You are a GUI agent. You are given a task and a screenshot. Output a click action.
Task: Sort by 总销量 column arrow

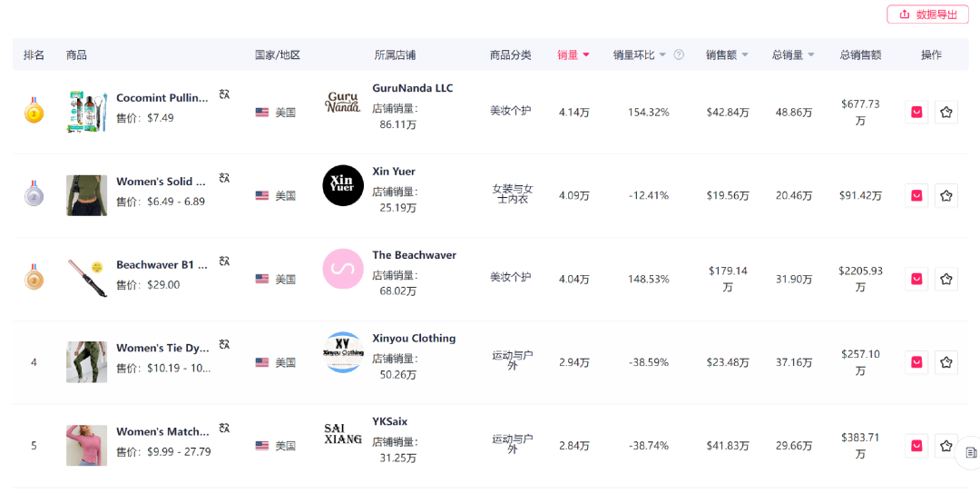click(810, 55)
